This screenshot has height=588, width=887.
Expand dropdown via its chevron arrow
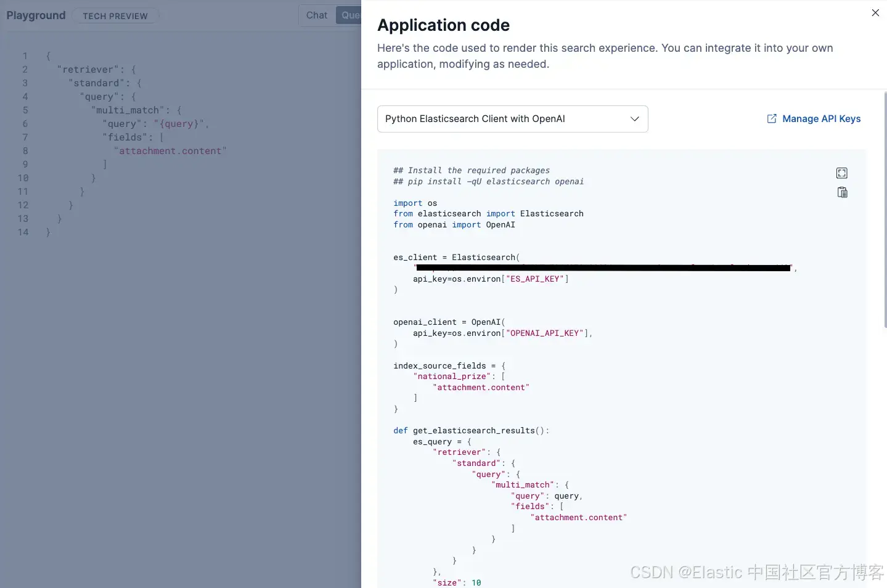[x=634, y=119]
